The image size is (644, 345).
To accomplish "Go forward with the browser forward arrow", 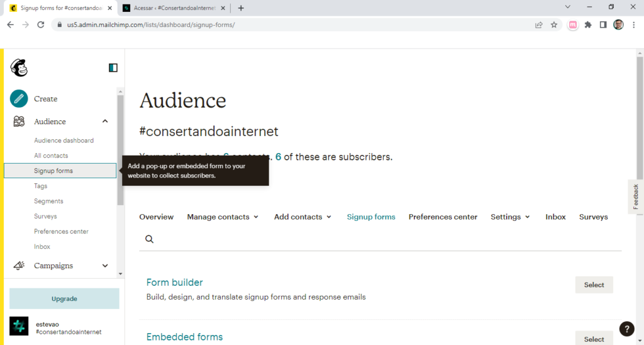I will pyautogui.click(x=25, y=25).
